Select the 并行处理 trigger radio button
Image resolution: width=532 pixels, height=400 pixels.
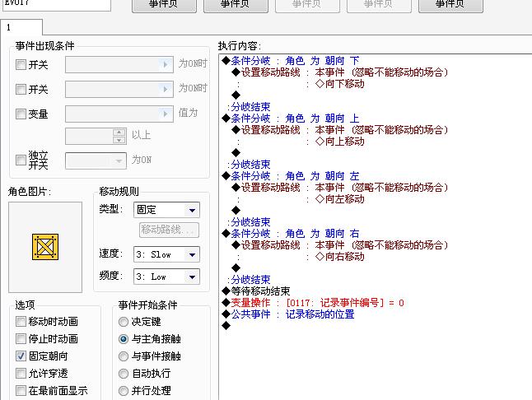pos(124,390)
